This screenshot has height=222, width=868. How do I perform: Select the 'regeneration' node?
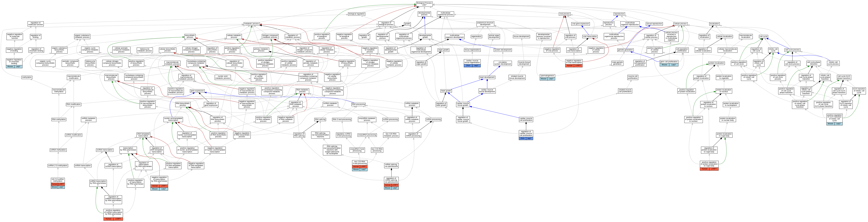476,36
